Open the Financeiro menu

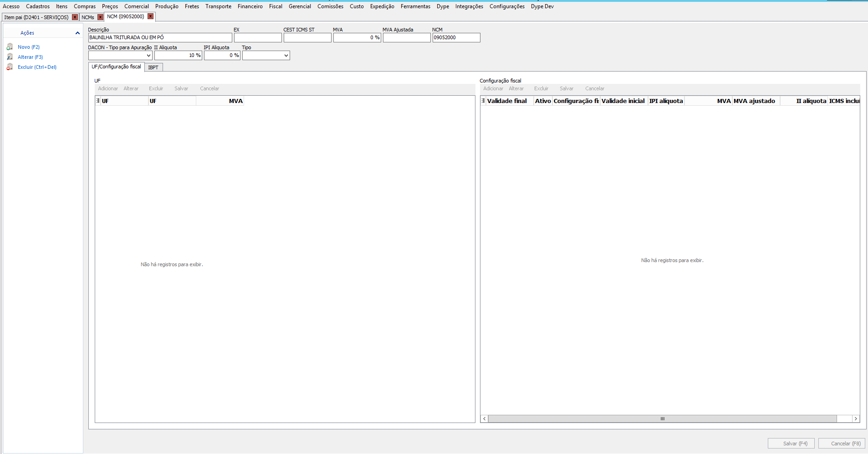tap(250, 6)
